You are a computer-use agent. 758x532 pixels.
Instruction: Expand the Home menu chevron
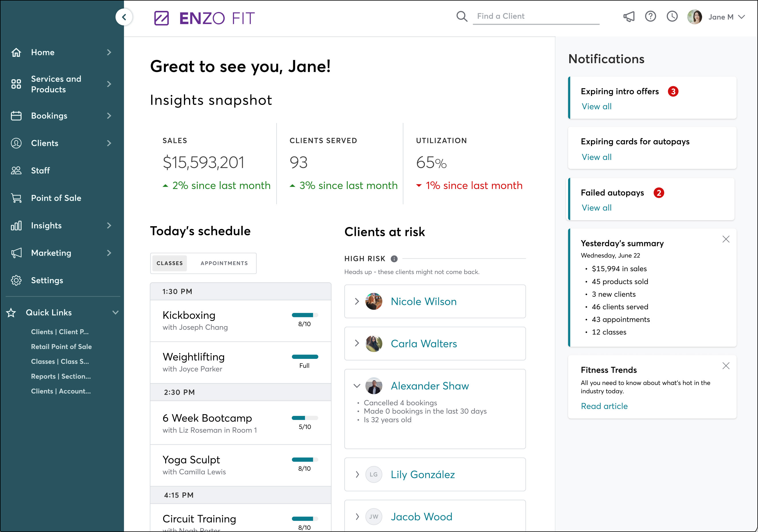(109, 52)
